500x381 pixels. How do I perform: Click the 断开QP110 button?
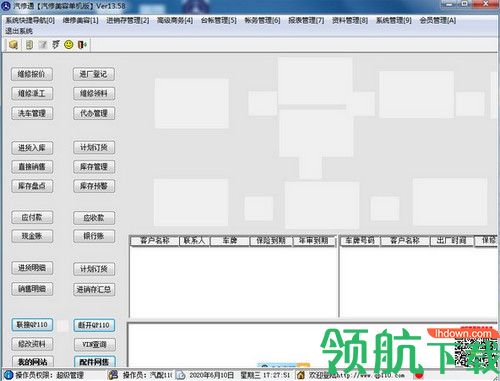pyautogui.click(x=94, y=325)
